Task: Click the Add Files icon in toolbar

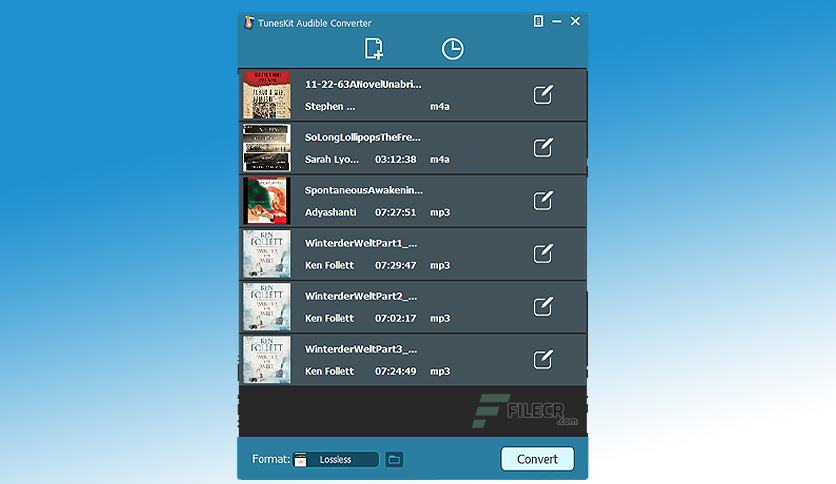Action: 374,49
